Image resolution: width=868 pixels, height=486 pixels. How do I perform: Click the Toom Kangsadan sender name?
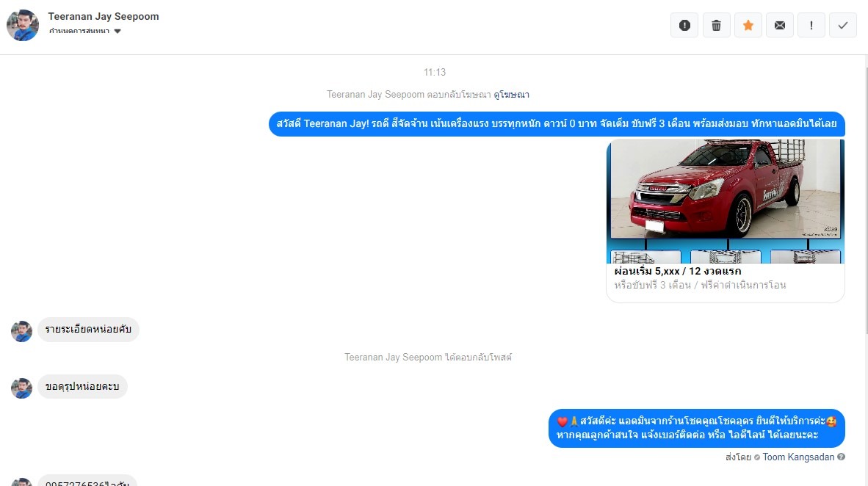click(x=798, y=457)
